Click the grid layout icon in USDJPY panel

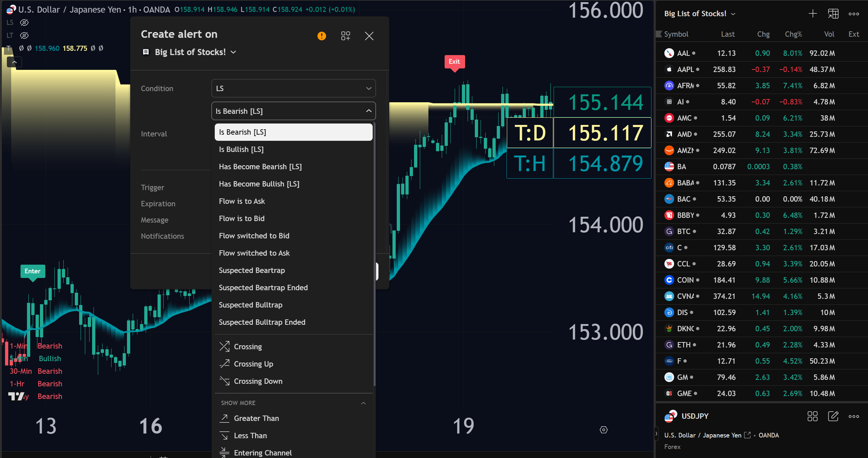click(x=812, y=416)
